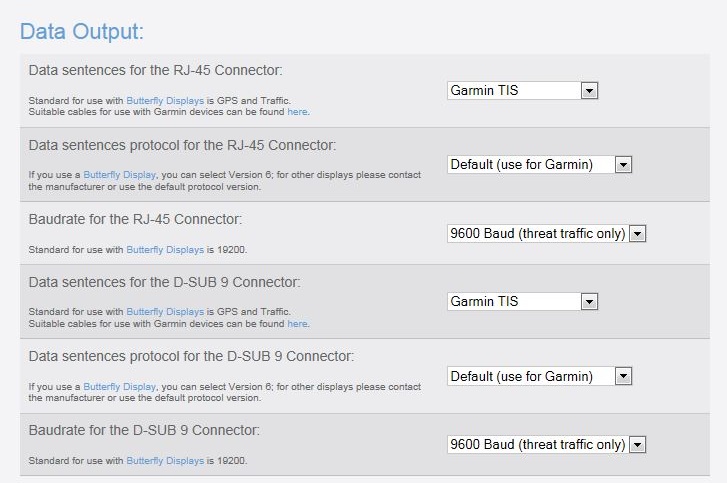The width and height of the screenshot is (727, 483).
Task: Follow the 'here' link under D-SUB 9 data sentences
Action: tap(297, 324)
